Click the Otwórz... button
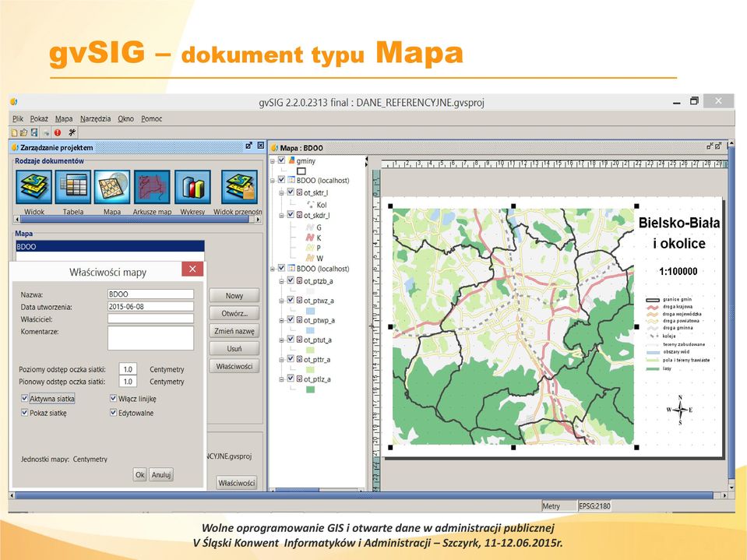The image size is (747, 560). point(234,313)
